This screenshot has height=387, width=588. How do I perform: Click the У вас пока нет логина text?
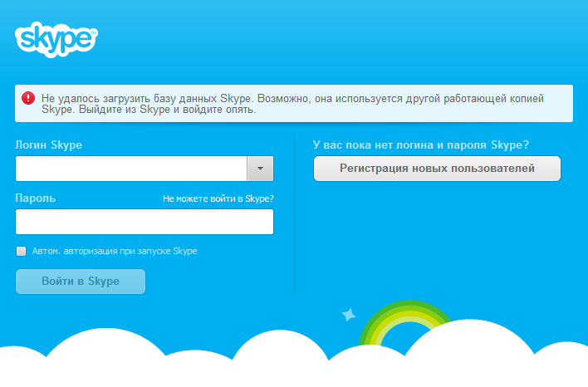[x=421, y=145]
